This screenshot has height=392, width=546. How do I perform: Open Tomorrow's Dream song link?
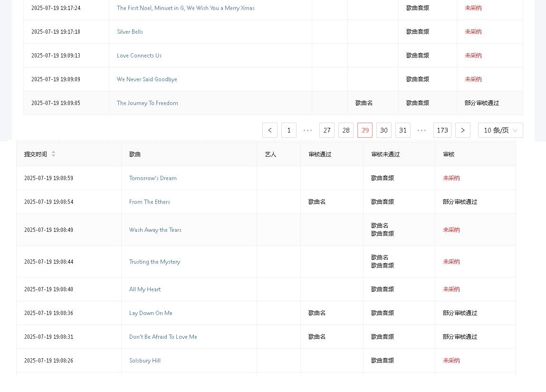click(153, 178)
